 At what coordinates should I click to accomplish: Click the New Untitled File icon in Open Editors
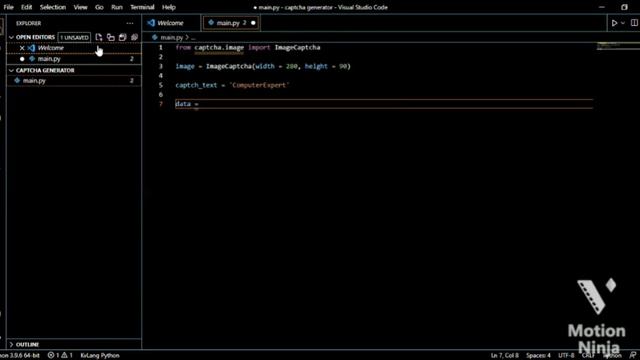pos(98,37)
